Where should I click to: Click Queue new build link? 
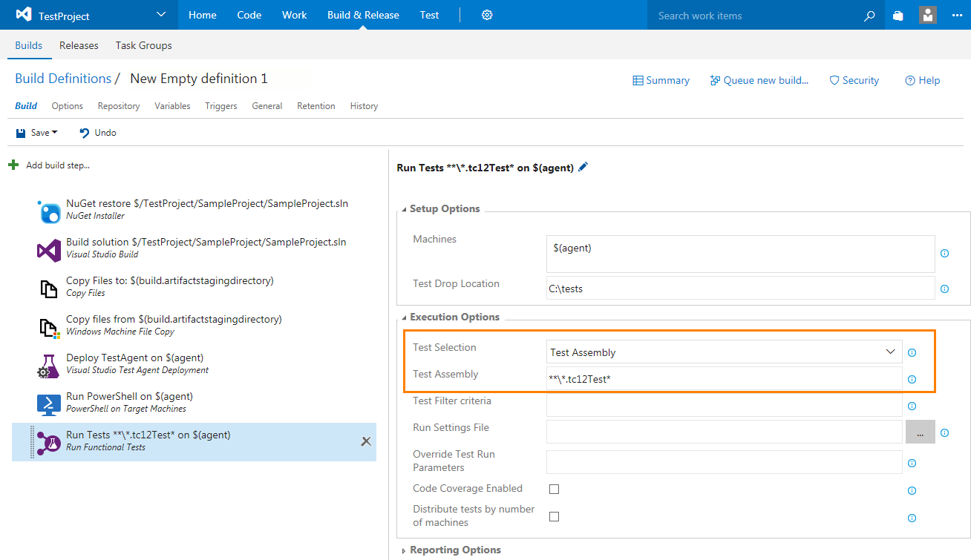[x=759, y=80]
